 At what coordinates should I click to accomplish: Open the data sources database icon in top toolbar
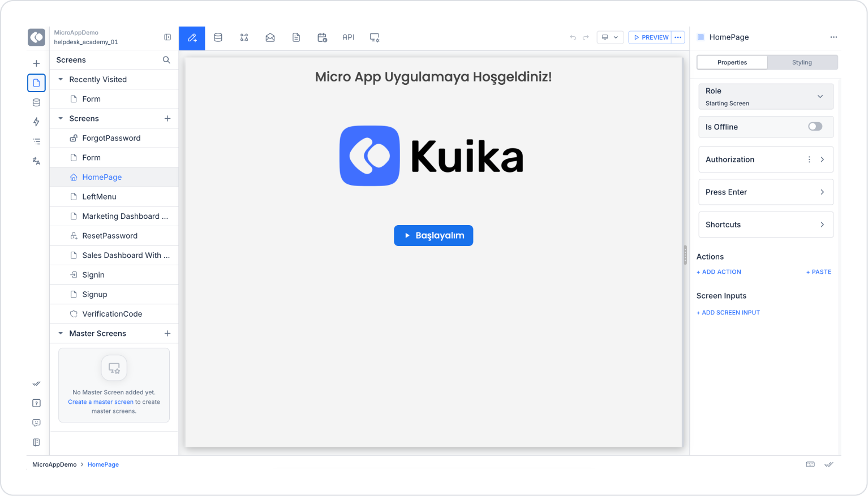tap(218, 37)
